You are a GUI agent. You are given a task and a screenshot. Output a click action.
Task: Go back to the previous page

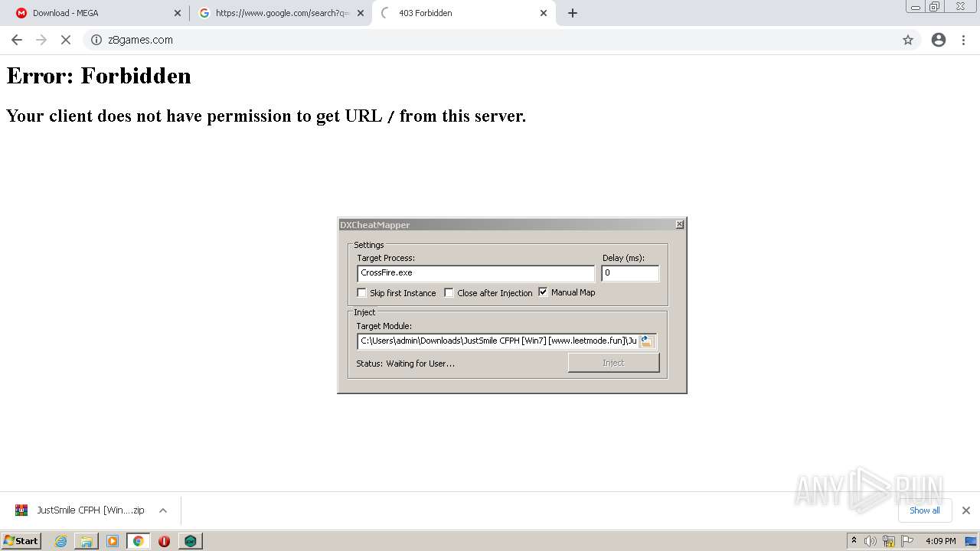pos(17,40)
